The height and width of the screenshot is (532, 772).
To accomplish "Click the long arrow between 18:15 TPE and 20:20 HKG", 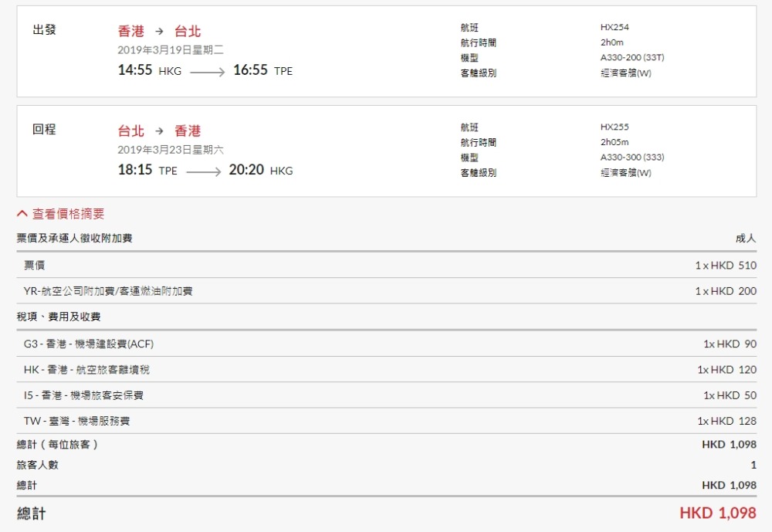I will [203, 171].
